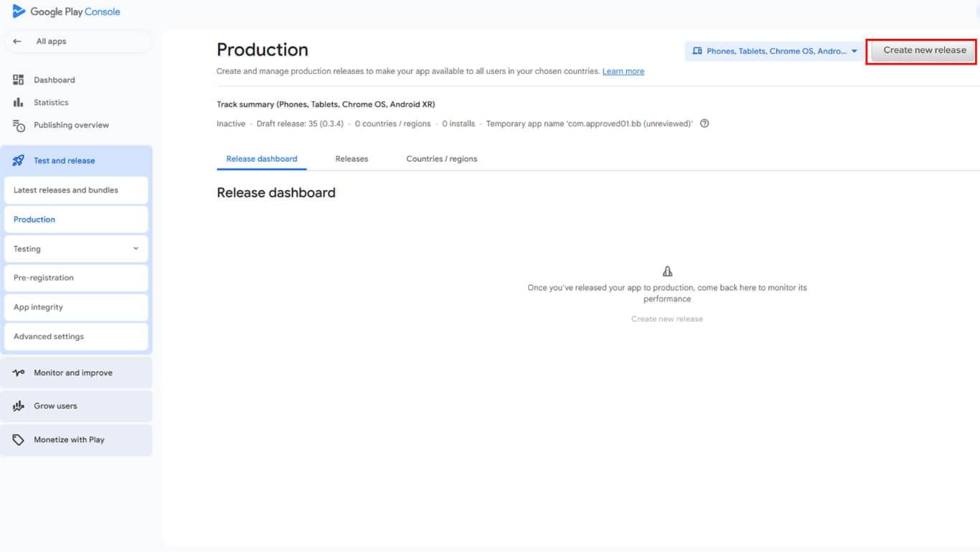Switch to the Countries / regions tab
The height and width of the screenshot is (552, 980).
(x=441, y=159)
